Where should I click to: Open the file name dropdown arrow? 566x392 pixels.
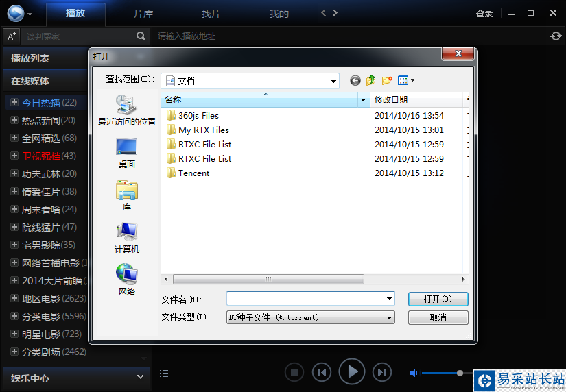[x=389, y=299]
